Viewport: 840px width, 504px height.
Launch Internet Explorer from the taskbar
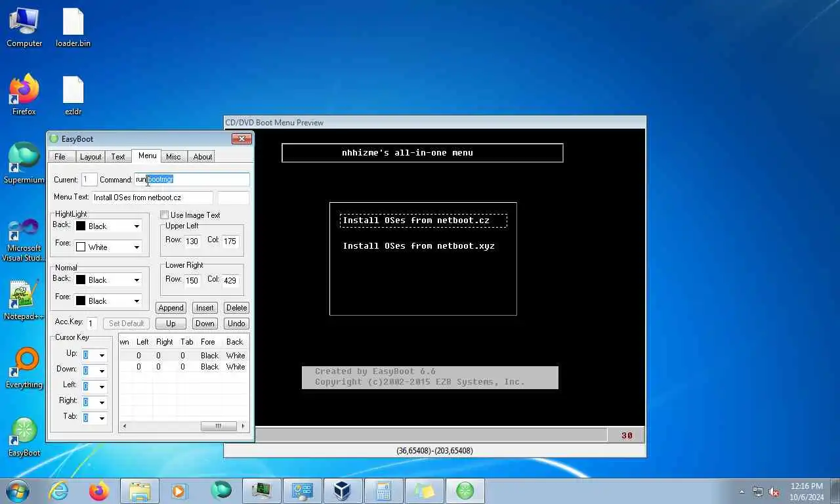pos(59,491)
